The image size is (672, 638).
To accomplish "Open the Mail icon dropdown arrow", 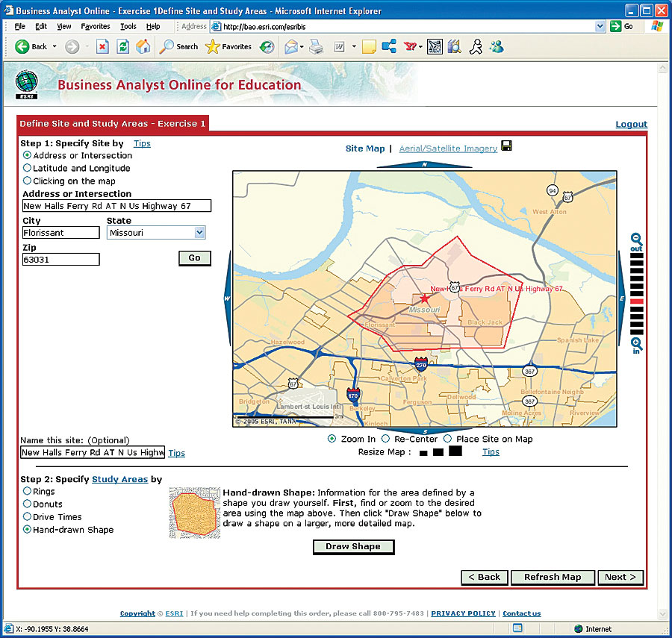I will [x=302, y=47].
